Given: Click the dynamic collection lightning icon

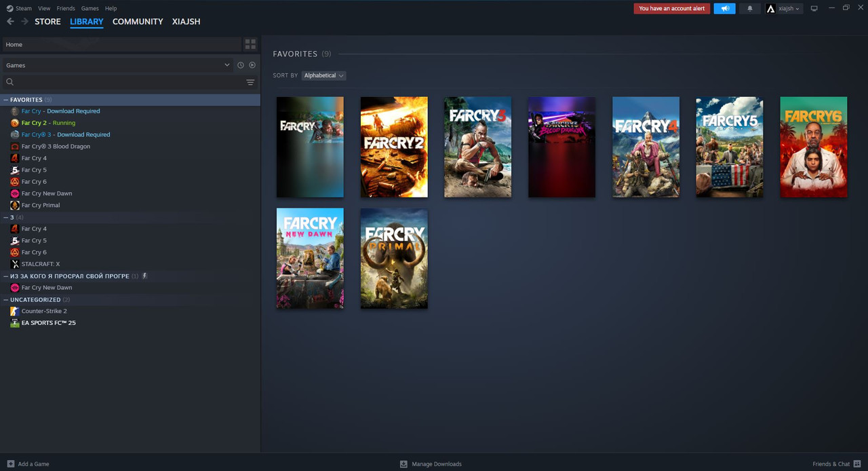Looking at the screenshot, I should pyautogui.click(x=144, y=276).
